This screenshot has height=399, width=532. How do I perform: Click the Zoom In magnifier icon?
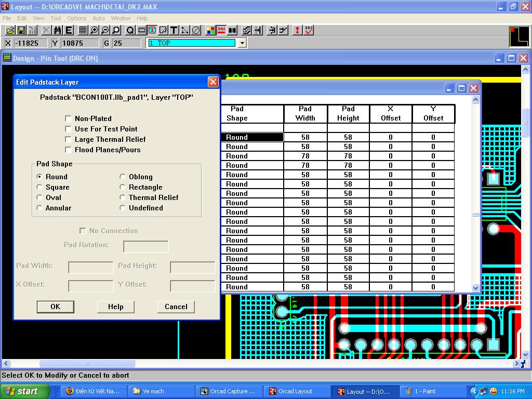coord(94,31)
